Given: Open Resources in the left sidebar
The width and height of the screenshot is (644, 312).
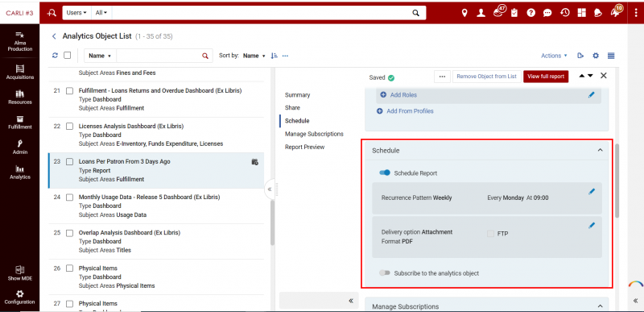Looking at the screenshot, I should click(x=20, y=98).
